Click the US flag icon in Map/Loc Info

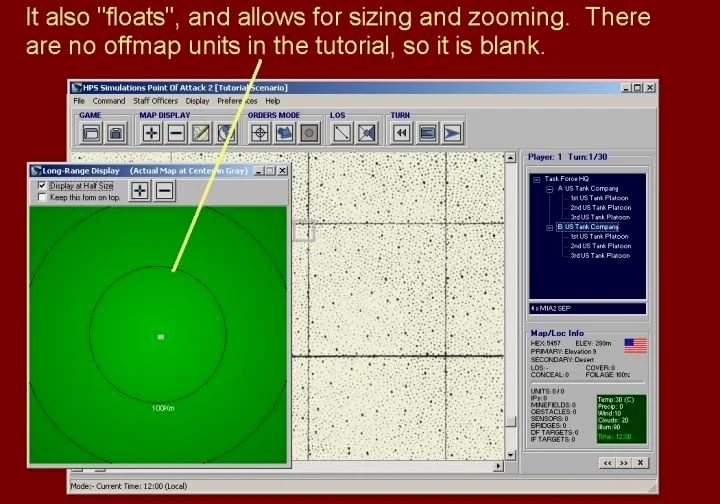pos(636,346)
